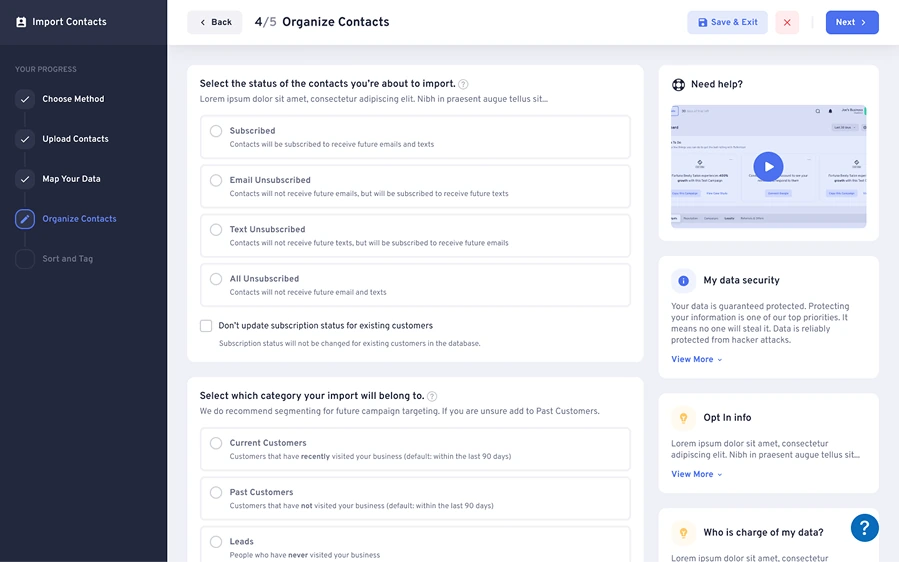Screen dimensions: 899x562
Task: Click the Opt In info card heading
Action: [727, 418]
